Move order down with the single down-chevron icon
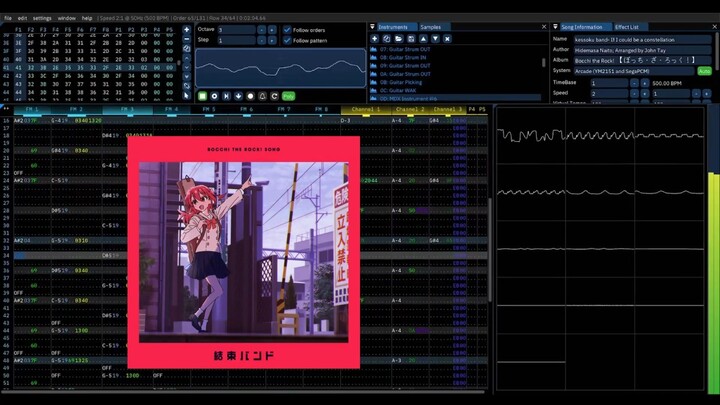 (186, 68)
